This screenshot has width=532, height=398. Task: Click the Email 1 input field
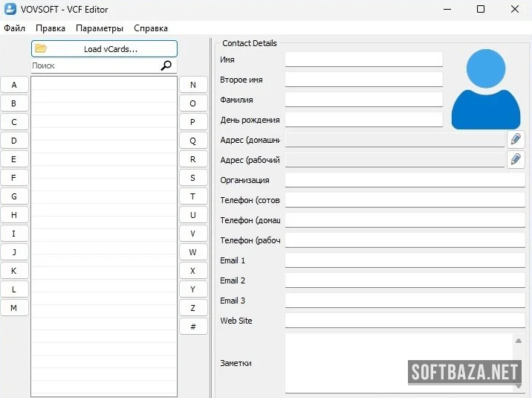(404, 260)
